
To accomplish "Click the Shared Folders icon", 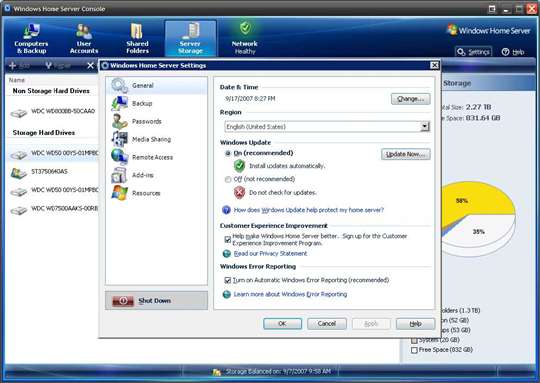I will 137,31.
